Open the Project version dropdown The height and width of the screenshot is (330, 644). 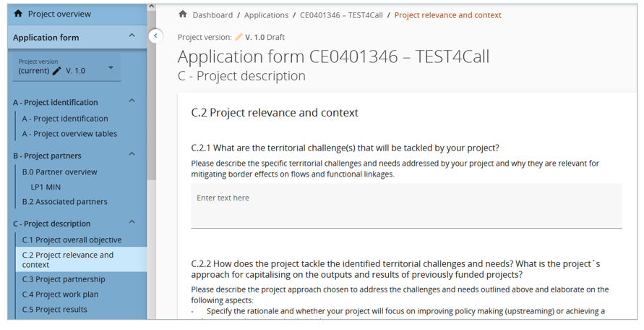(111, 69)
